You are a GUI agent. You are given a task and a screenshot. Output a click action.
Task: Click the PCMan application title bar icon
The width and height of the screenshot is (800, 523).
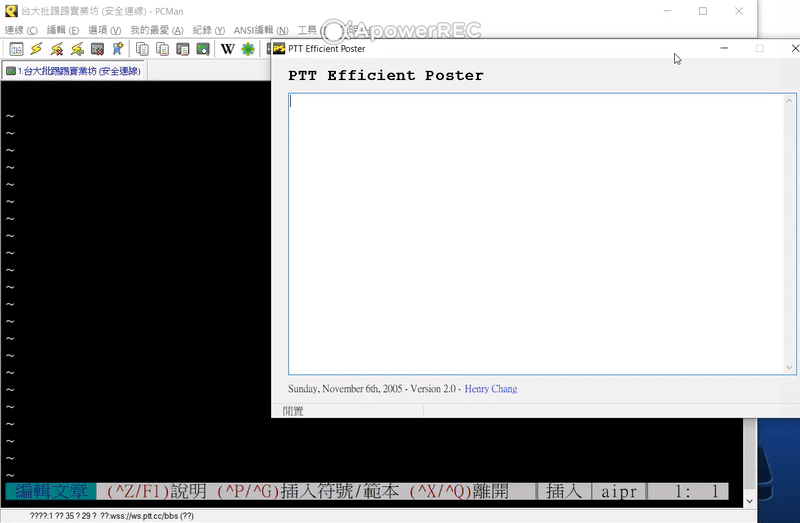pos(11,11)
